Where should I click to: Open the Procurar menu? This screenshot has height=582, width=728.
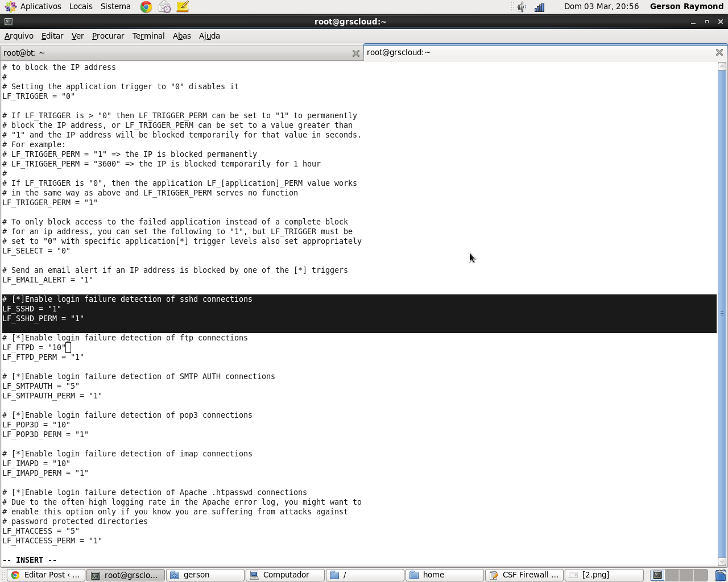[108, 36]
